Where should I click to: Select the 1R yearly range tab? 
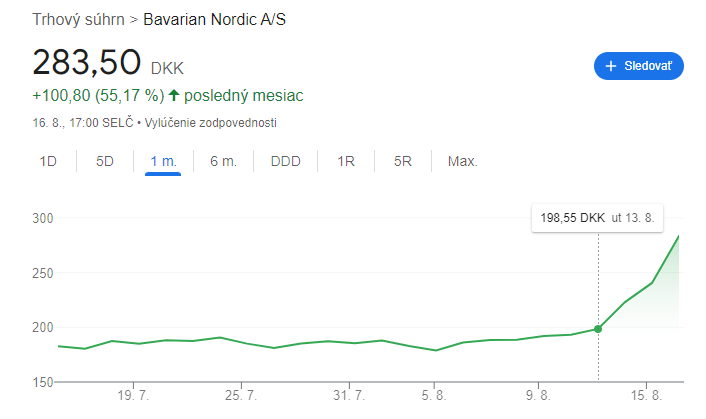point(346,161)
